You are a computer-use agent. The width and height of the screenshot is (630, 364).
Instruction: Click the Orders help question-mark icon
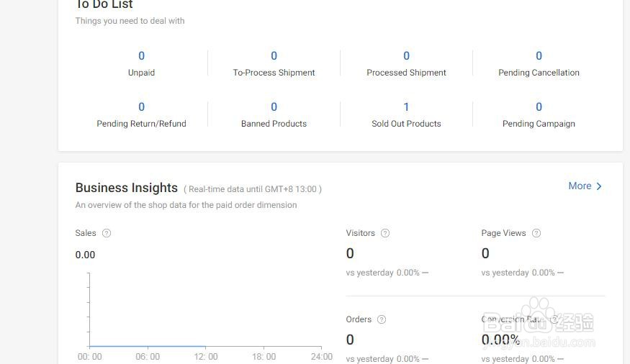[382, 319]
